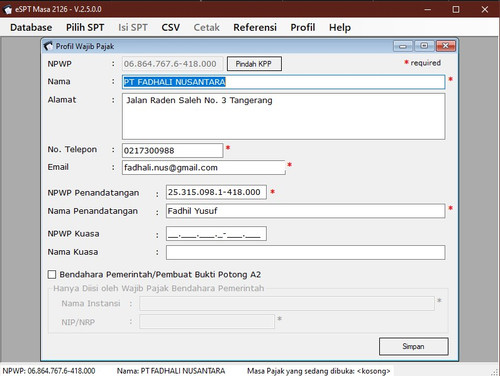Image resolution: width=500 pixels, height=376 pixels.
Task: Save profile with Simpan button
Action: coord(413,346)
